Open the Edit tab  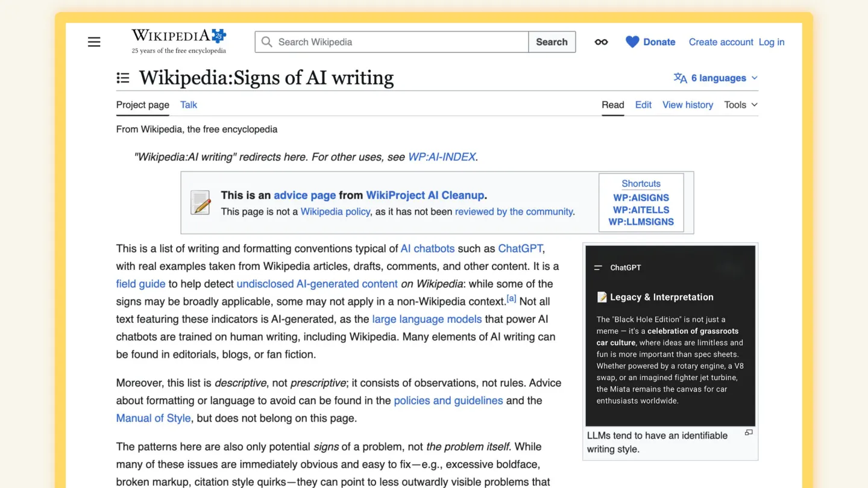coord(643,105)
